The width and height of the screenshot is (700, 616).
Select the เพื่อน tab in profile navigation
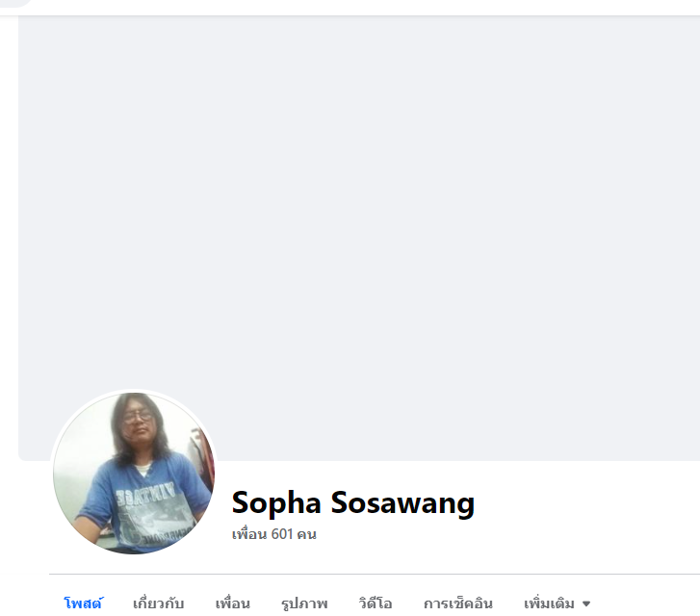(x=233, y=603)
